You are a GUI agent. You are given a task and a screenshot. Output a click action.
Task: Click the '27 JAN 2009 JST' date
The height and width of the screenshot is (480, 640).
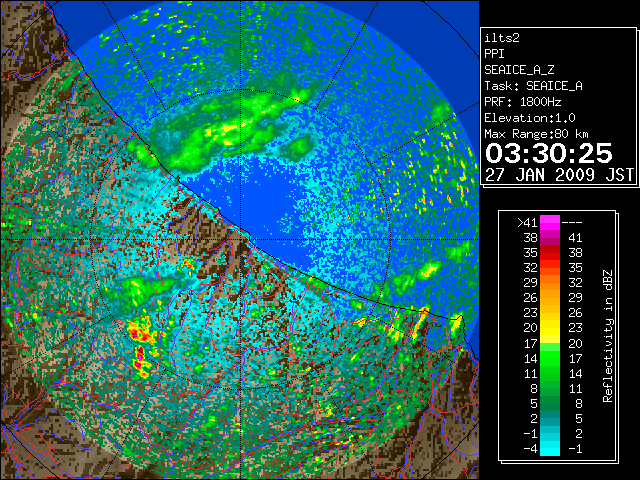[559, 175]
